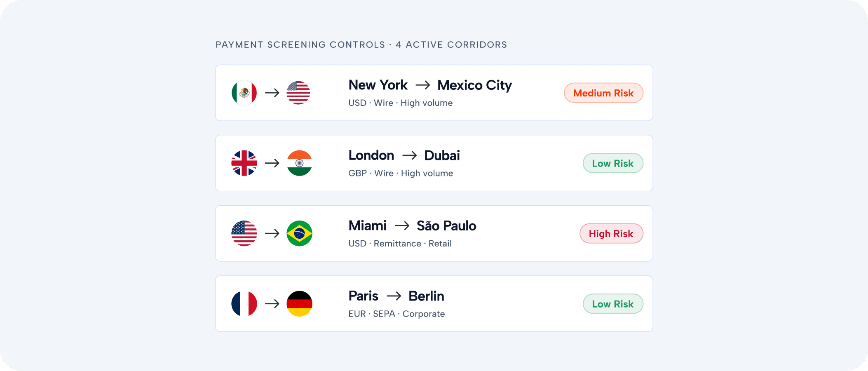
Task: Click Low Risk badge for London corridor
Action: (612, 164)
